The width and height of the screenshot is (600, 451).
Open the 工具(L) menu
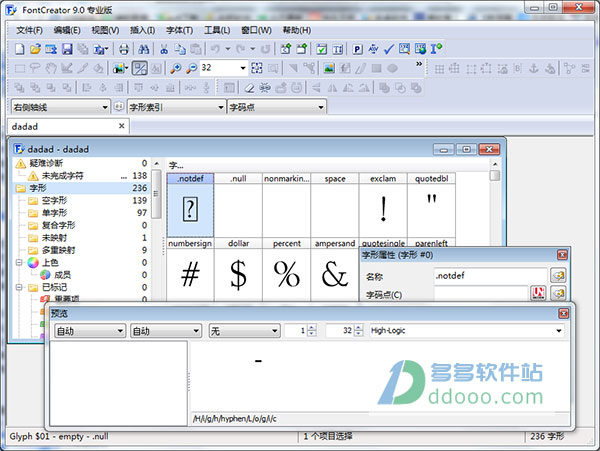217,30
